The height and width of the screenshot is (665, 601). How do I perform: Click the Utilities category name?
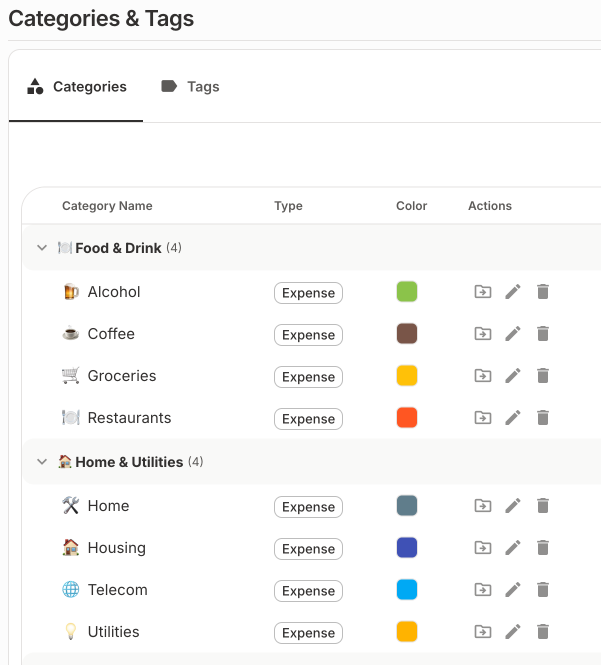tap(113, 631)
